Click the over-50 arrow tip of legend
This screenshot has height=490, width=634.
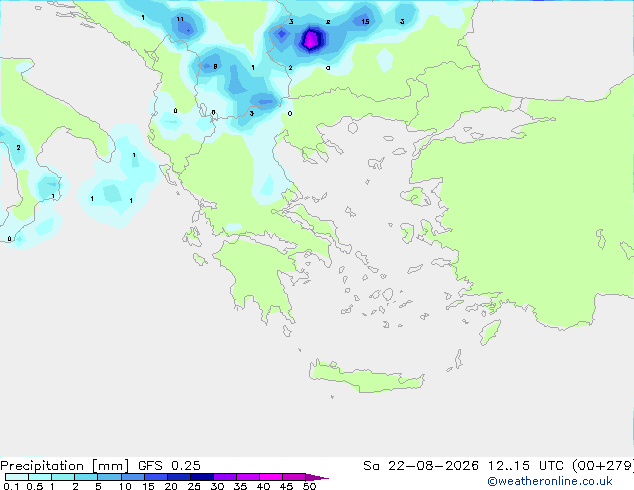(x=317, y=477)
